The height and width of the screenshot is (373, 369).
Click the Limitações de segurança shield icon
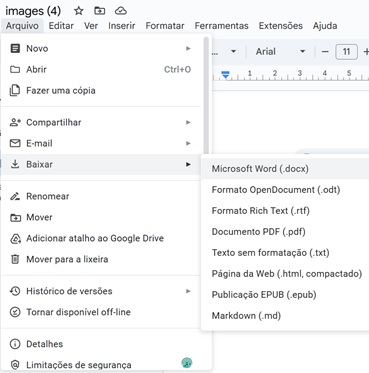[x=15, y=365]
